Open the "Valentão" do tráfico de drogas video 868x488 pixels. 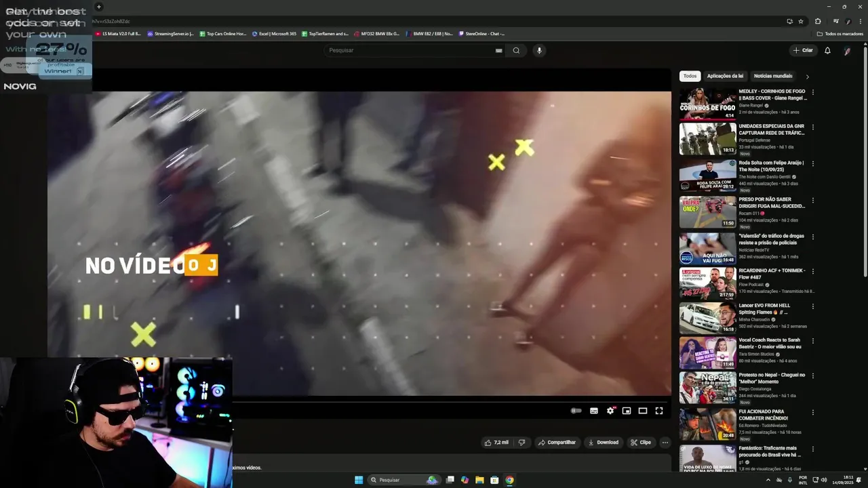(x=708, y=249)
